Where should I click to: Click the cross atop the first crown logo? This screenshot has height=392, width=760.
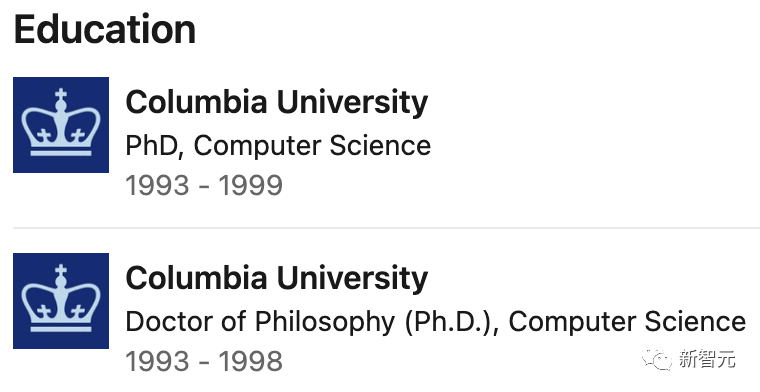(61, 95)
